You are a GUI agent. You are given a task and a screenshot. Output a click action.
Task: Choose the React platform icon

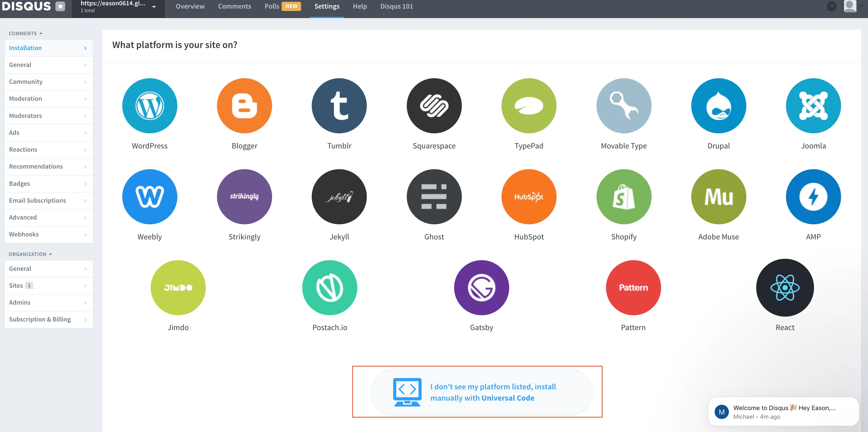tap(785, 287)
